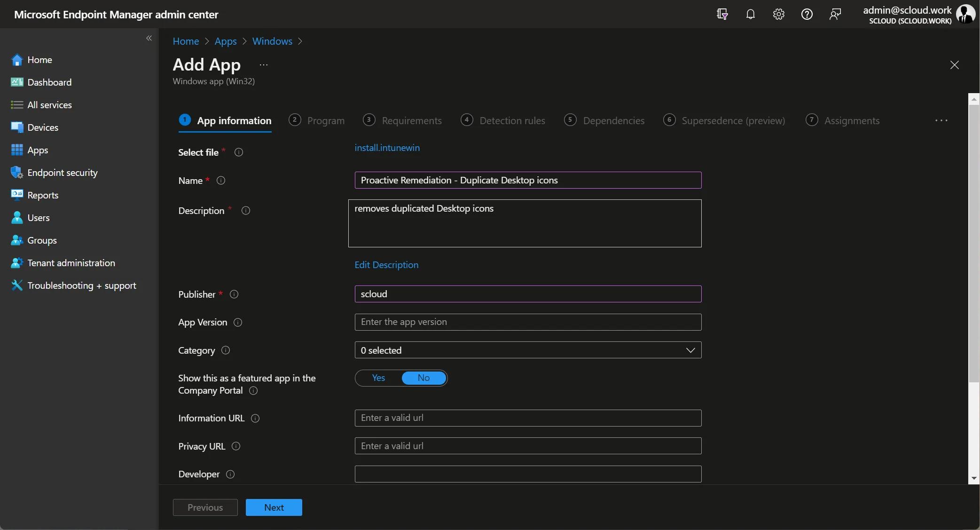Click the admin account avatar
This screenshot has height=530, width=980.
[965, 14]
